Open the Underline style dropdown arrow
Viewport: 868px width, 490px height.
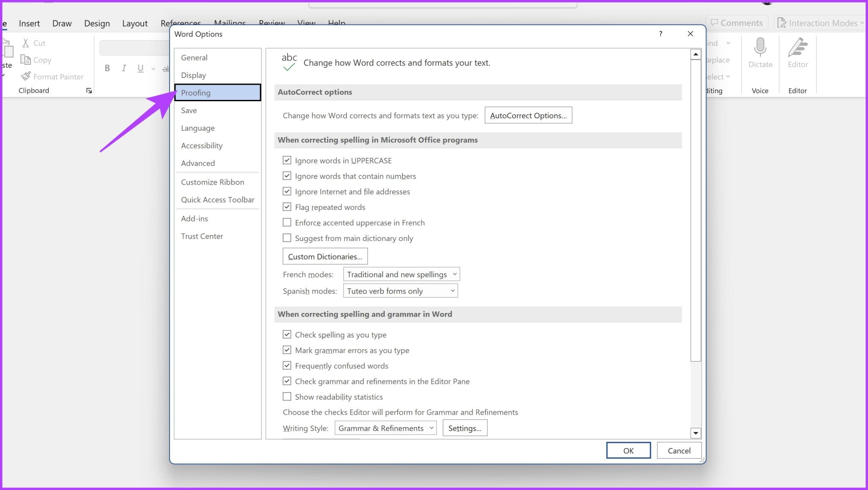pyautogui.click(x=153, y=68)
